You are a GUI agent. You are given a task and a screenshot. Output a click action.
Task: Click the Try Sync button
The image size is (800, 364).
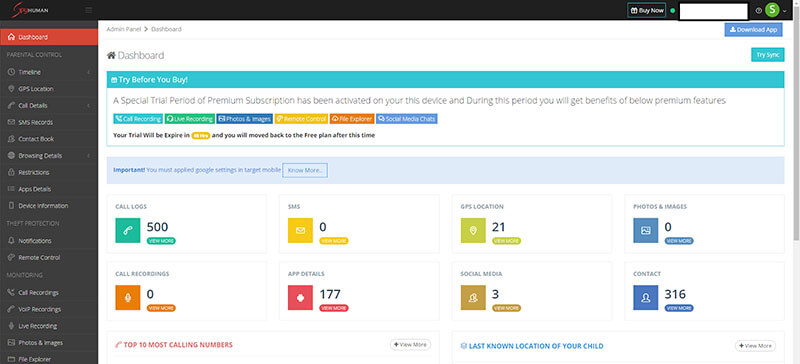pyautogui.click(x=767, y=55)
